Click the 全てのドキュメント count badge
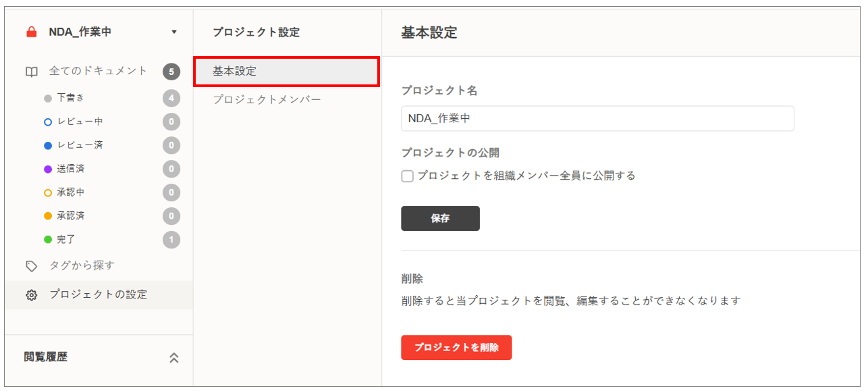The width and height of the screenshot is (868, 391). point(171,72)
